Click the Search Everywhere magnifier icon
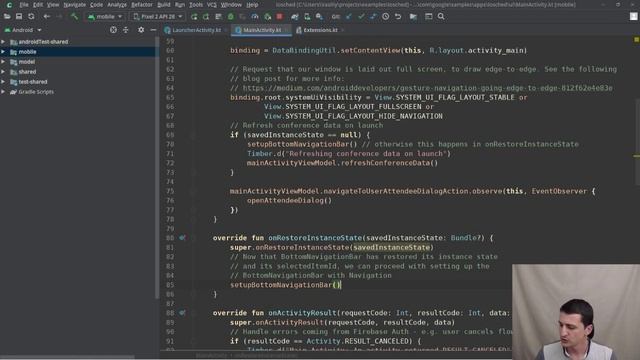 coord(441,17)
